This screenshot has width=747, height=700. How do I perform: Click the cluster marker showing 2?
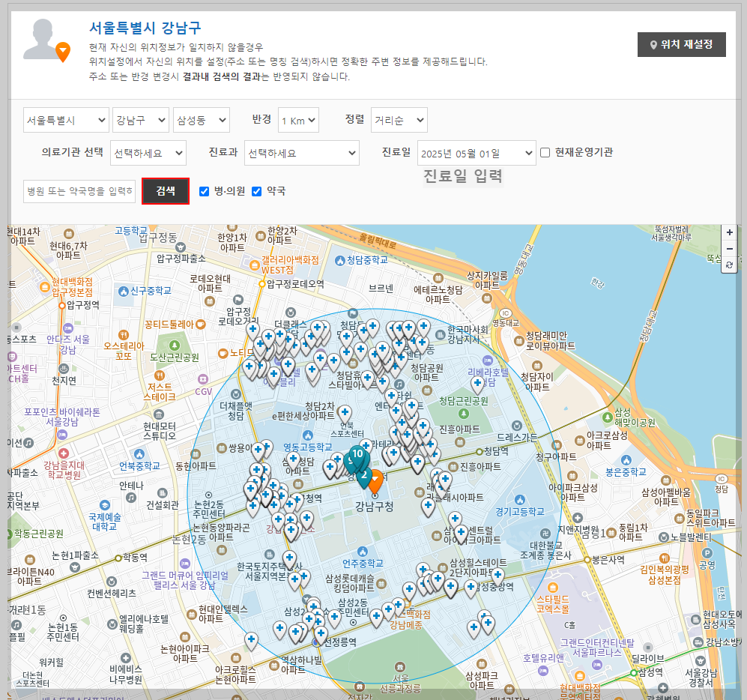point(364,474)
